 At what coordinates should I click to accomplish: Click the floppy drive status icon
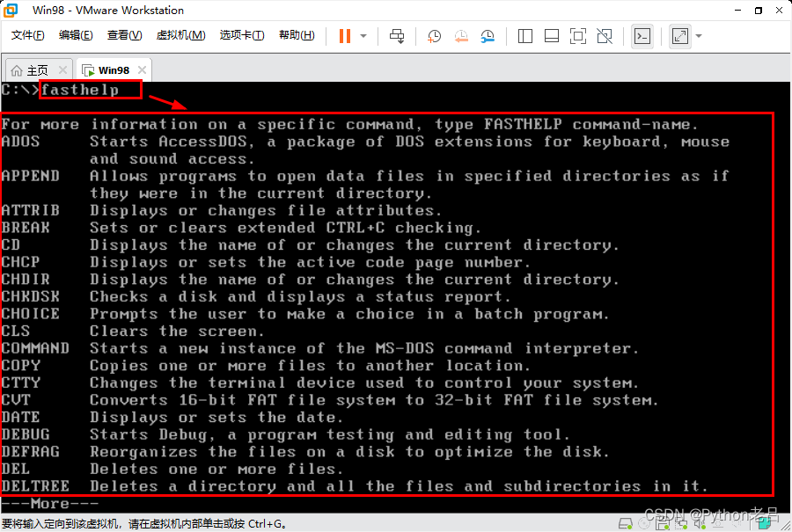pos(663,523)
